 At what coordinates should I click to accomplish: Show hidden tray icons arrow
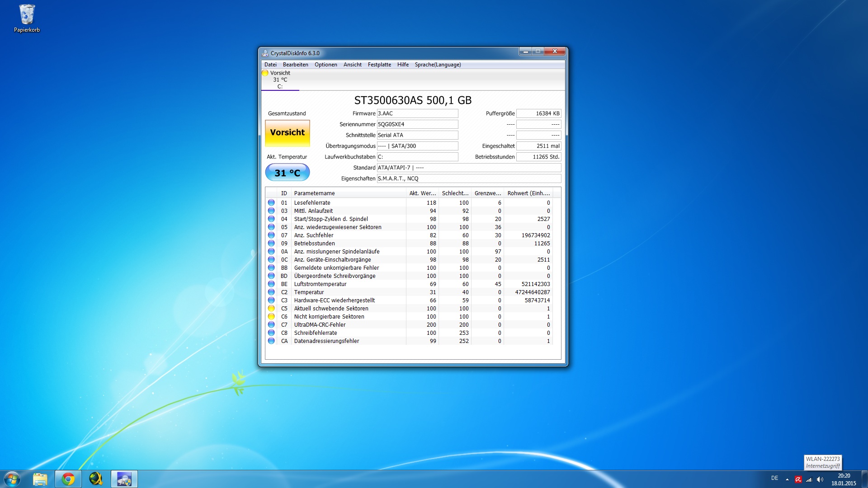tap(787, 479)
